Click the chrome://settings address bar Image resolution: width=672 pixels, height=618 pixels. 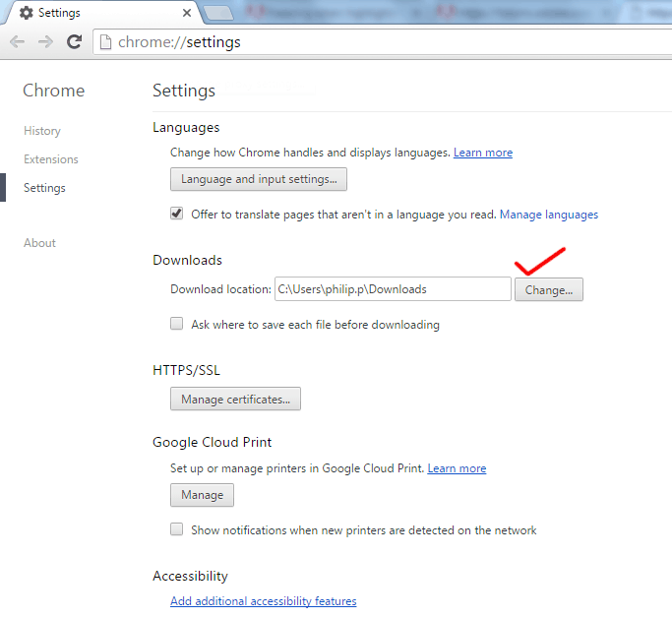[x=383, y=42]
